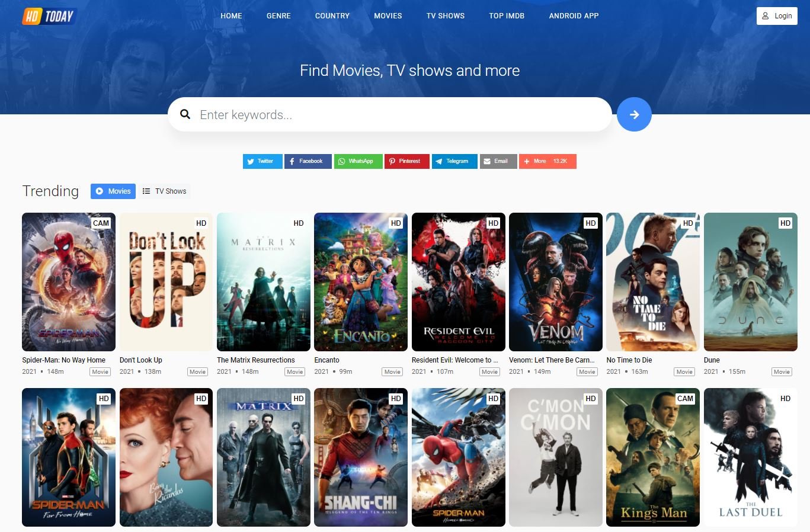Open the Home menu item
Viewport: 810px width, 532px height.
pyautogui.click(x=231, y=16)
